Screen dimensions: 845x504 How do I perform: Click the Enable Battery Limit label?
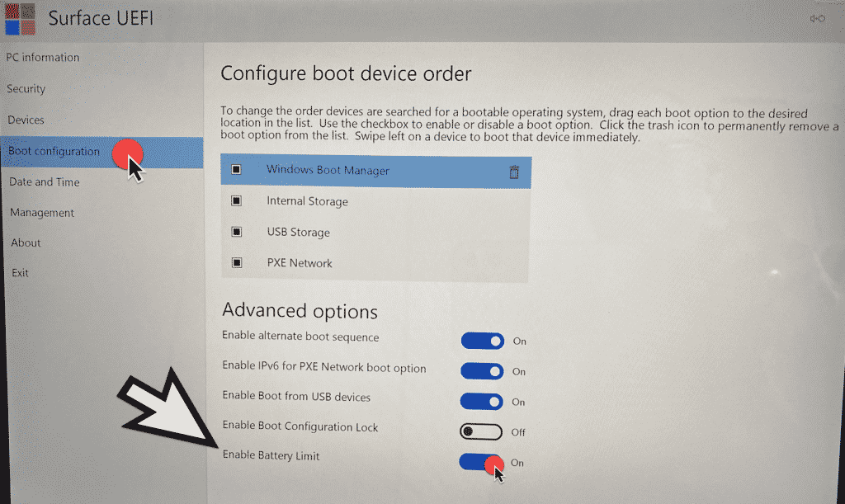coord(271,455)
